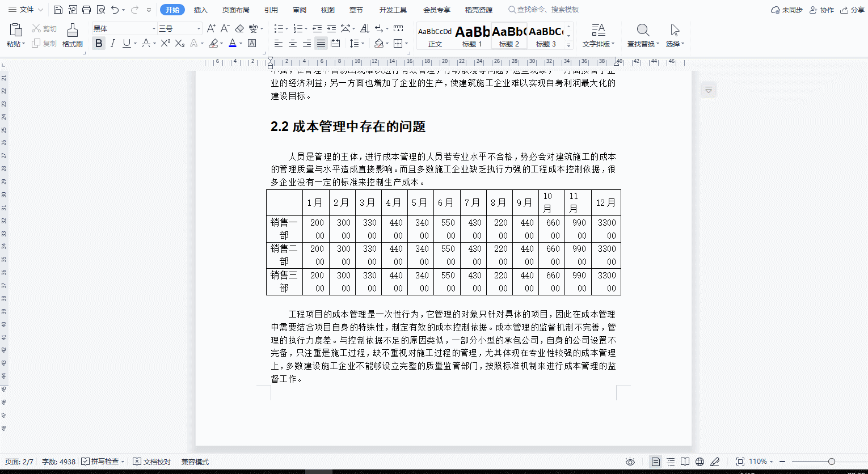Align text right
This screenshot has width=868, height=474.
click(x=306, y=43)
